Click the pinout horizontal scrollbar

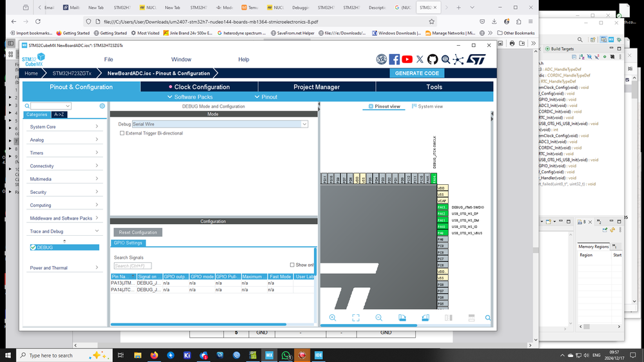point(368,325)
